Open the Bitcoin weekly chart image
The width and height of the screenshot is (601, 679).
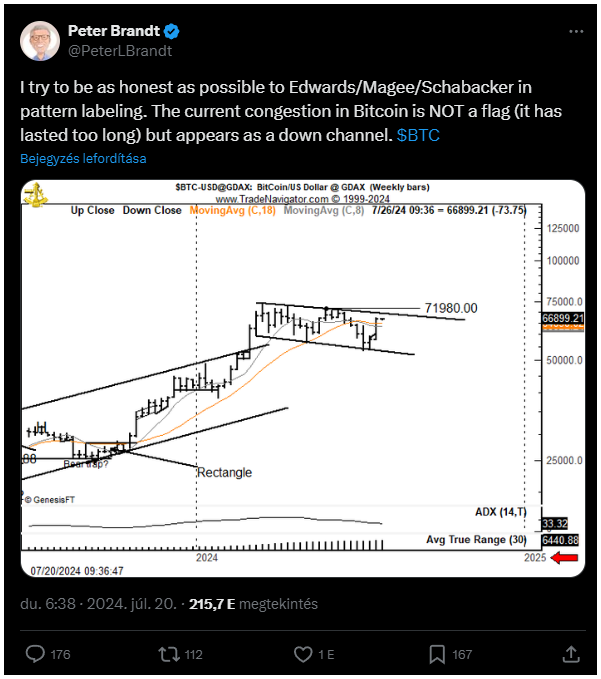[303, 378]
